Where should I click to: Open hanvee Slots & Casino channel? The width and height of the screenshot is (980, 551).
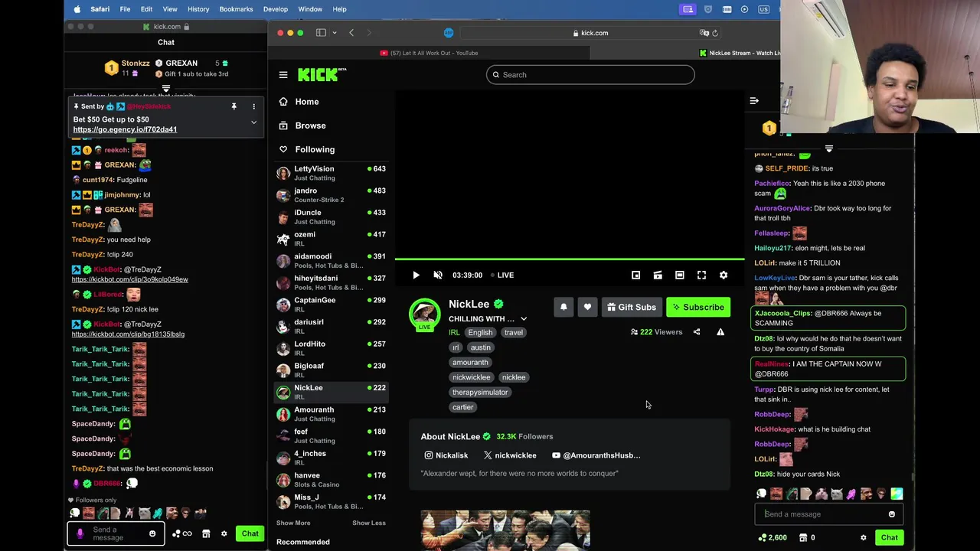(332, 480)
